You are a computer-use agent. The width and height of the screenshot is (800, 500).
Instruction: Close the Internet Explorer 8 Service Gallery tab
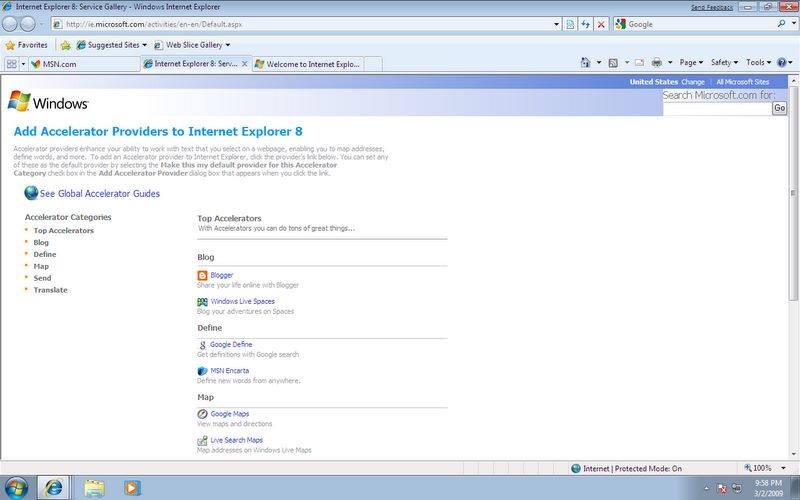[x=244, y=64]
